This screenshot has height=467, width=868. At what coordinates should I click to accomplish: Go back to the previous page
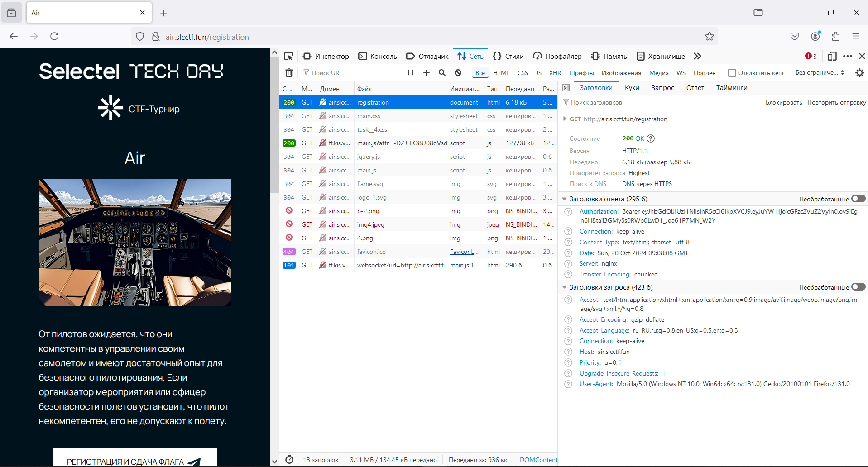pos(14,36)
